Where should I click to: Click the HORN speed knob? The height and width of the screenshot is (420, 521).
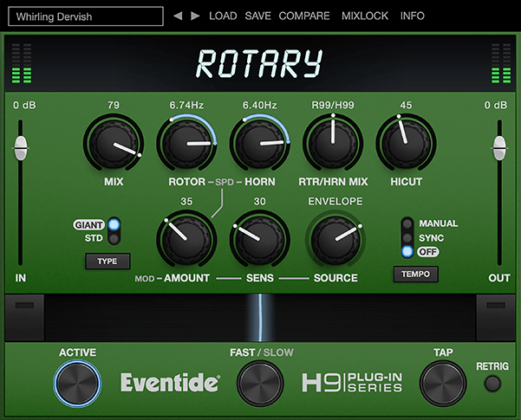(260, 143)
